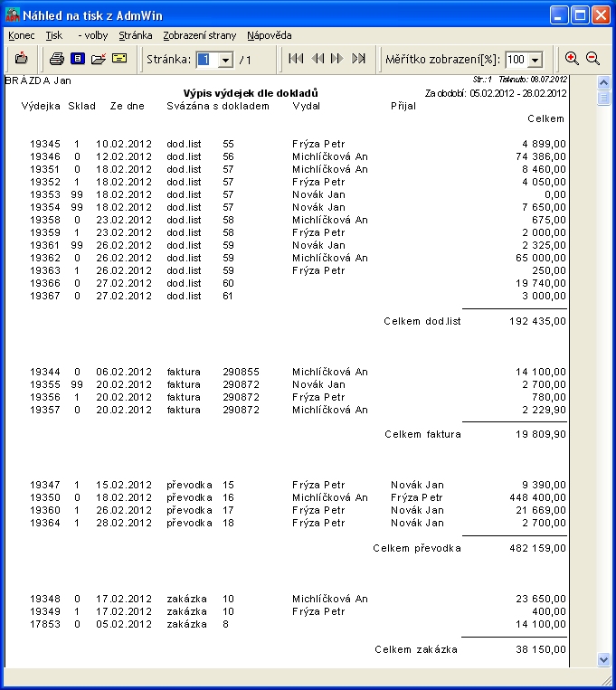Click the total 192 435,00
The height and width of the screenshot is (690, 616).
(537, 321)
